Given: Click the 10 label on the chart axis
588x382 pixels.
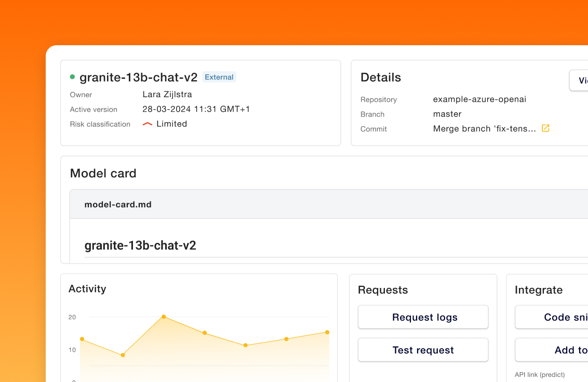Looking at the screenshot, I should pyautogui.click(x=72, y=350).
